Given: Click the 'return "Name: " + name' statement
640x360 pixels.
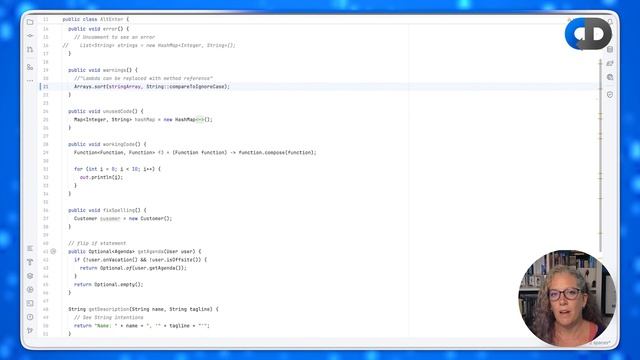Looking at the screenshot, I should pos(142,326).
